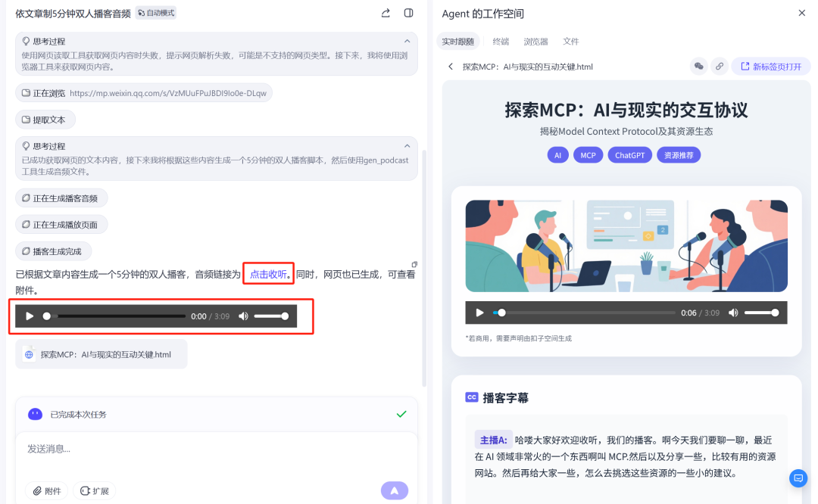Adjust the chat audio volume slider
The image size is (818, 504).
click(270, 316)
